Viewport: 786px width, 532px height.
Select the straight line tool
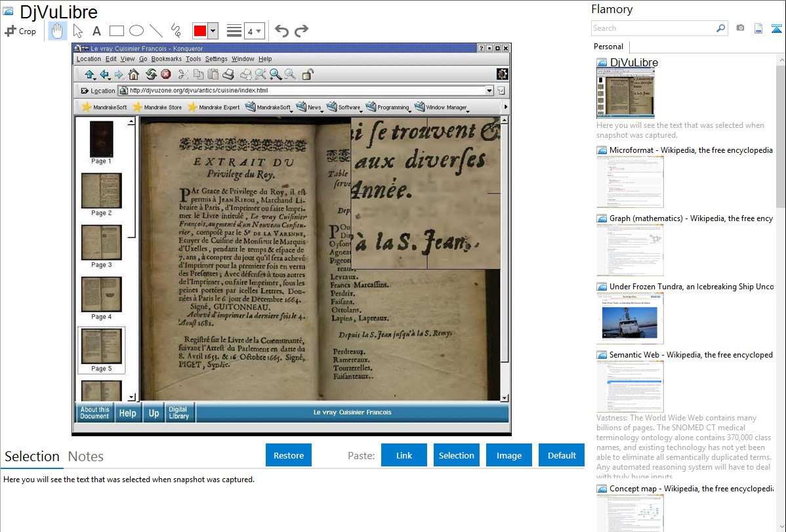pyautogui.click(x=156, y=31)
